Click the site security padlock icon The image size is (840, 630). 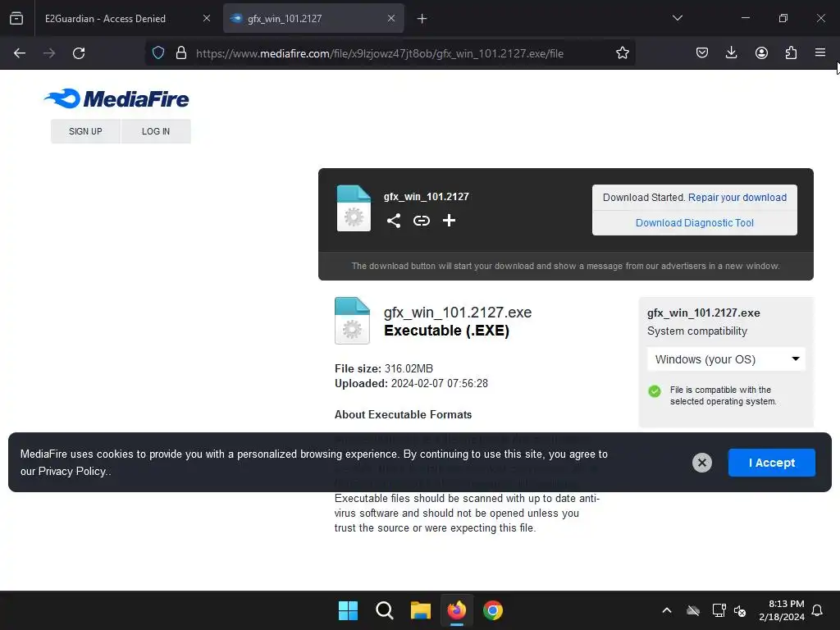pos(181,52)
